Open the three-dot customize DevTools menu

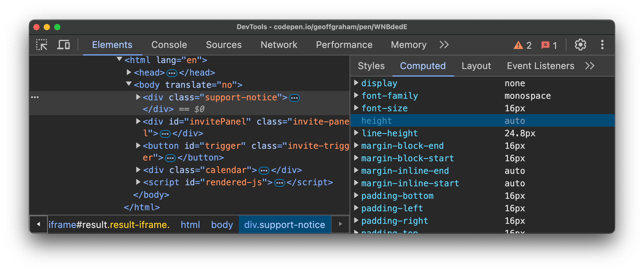(x=602, y=45)
